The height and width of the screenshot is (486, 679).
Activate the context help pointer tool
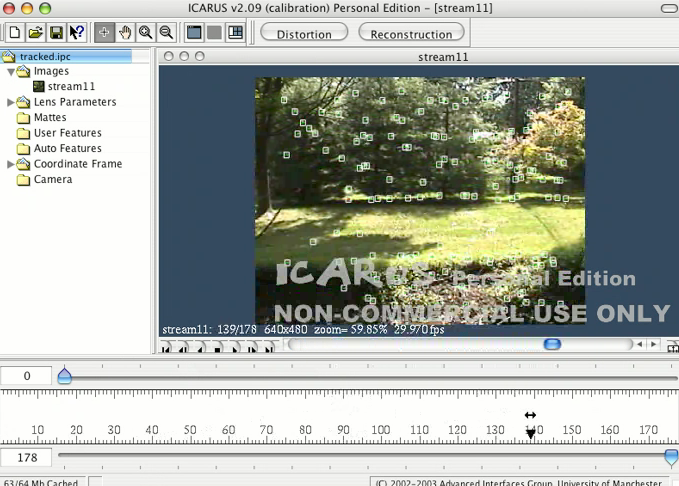(x=77, y=32)
